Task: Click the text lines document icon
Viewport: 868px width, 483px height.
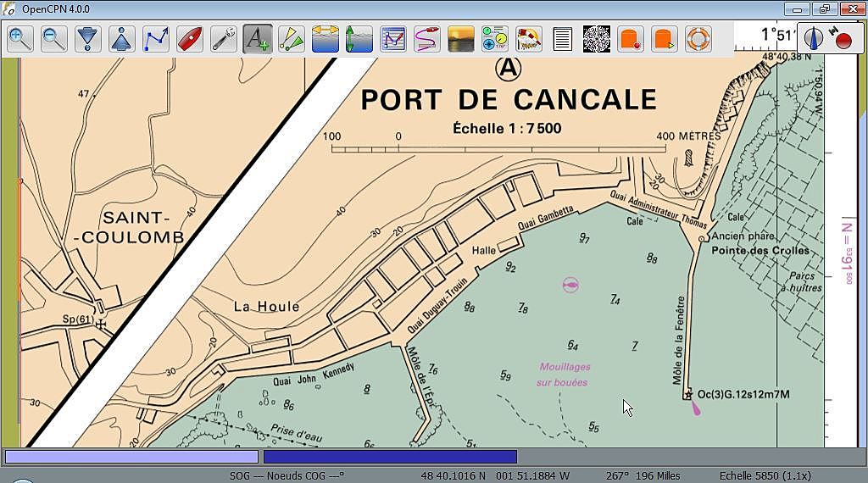Action: pos(563,39)
